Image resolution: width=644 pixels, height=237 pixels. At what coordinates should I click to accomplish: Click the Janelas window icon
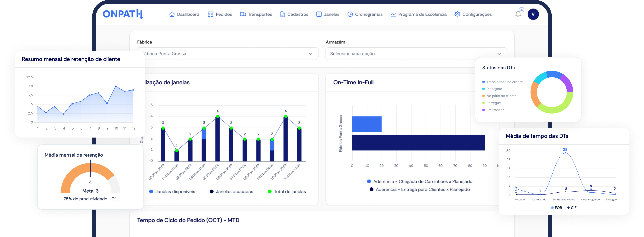319,14
